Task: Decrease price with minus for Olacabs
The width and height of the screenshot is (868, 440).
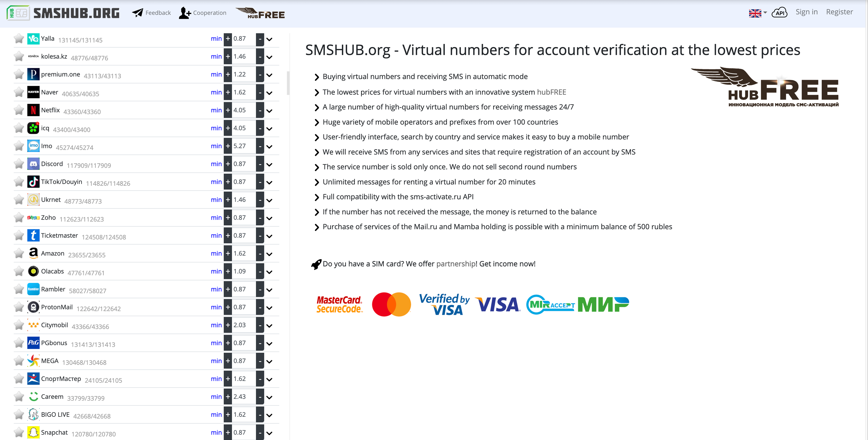Action: 260,271
